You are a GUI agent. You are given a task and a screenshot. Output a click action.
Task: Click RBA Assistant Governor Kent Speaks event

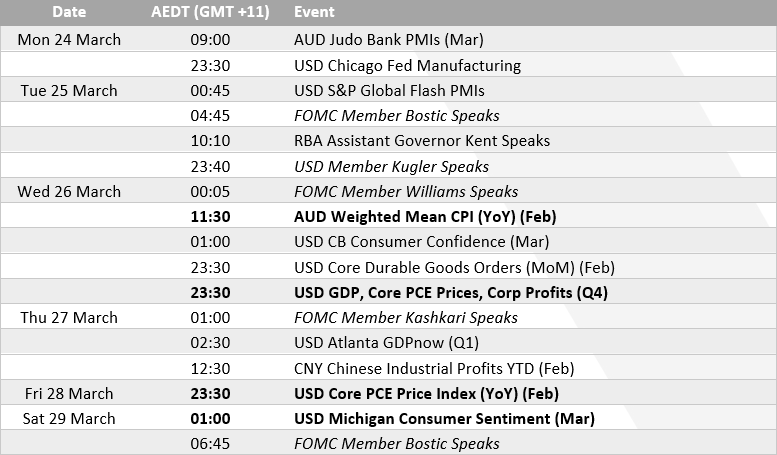422,140
